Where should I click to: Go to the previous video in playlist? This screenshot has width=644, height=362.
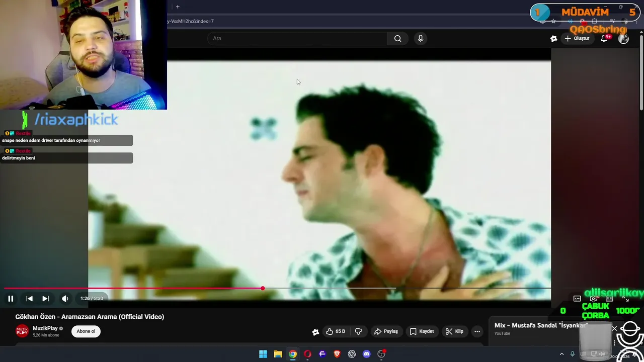coord(29,299)
